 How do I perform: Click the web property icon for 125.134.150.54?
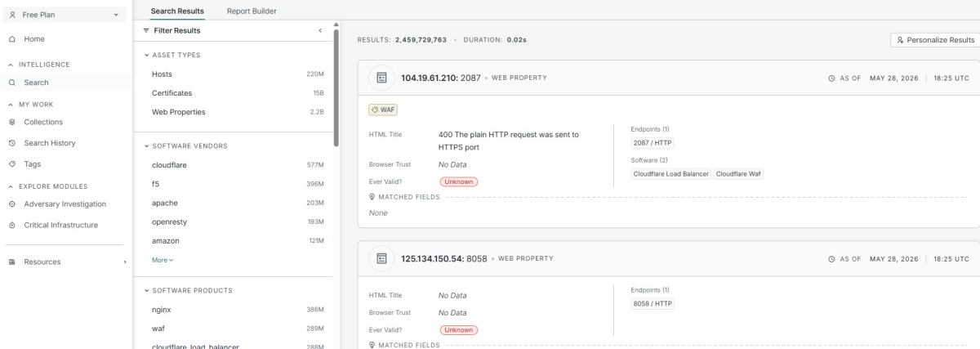[381, 259]
